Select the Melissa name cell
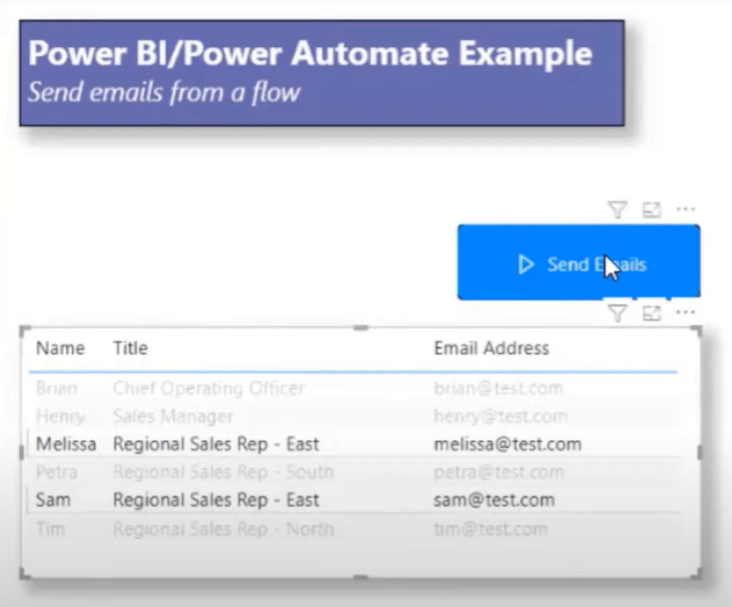Image resolution: width=732 pixels, height=607 pixels. (x=66, y=444)
